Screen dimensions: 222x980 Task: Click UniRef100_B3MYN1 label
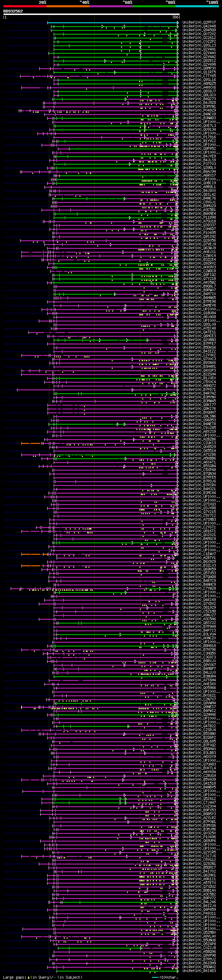(199, 106)
